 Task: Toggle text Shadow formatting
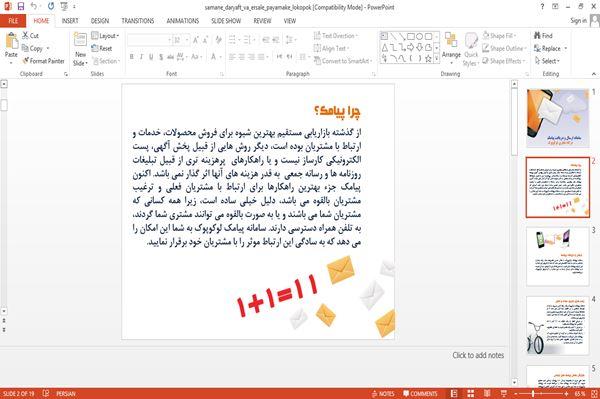161,57
